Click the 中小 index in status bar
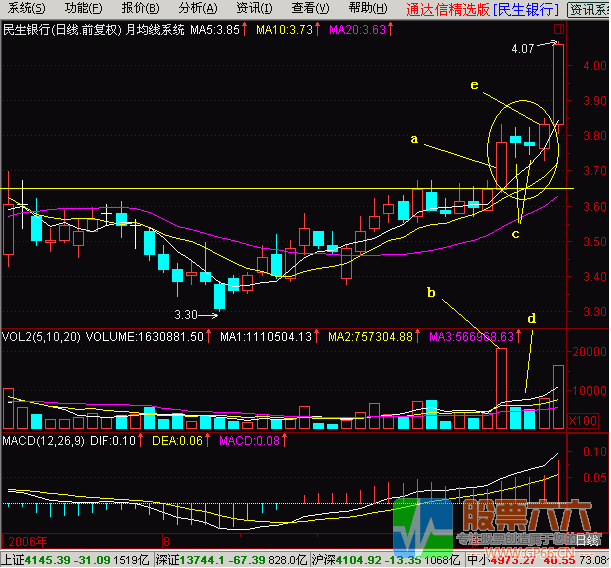Screen dimensions: 611x568 coord(477,560)
